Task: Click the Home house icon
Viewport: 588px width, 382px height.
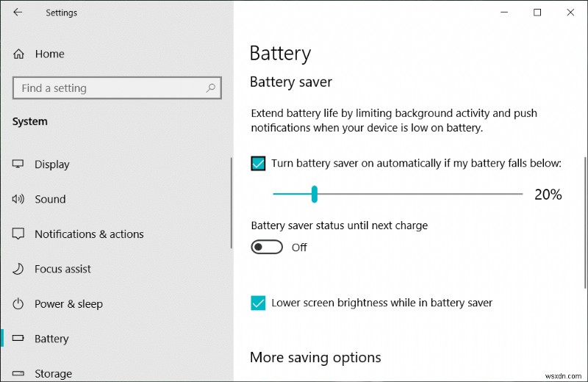Action: [19, 54]
